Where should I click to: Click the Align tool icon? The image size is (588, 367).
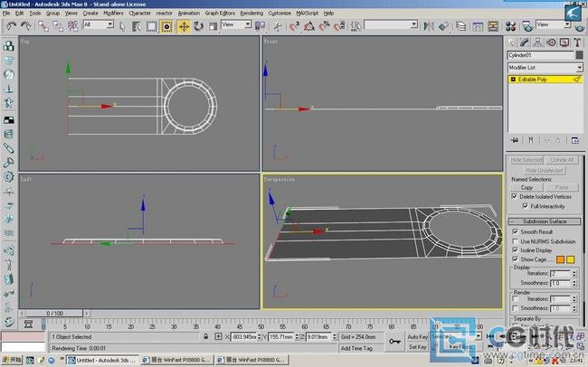click(x=443, y=26)
